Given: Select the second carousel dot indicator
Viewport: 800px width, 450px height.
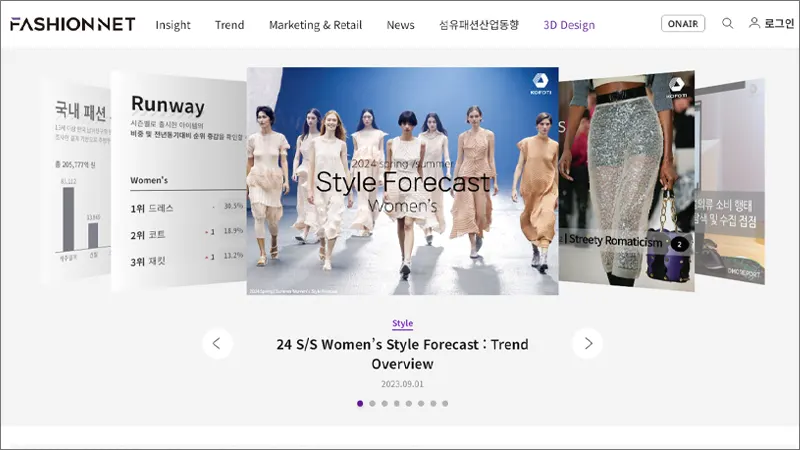Looking at the screenshot, I should coord(372,404).
